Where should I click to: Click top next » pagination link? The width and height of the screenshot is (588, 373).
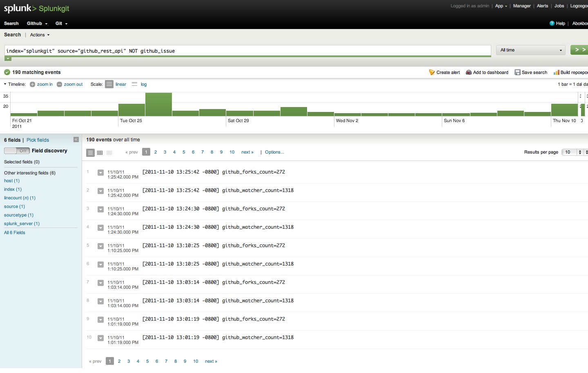click(x=247, y=152)
